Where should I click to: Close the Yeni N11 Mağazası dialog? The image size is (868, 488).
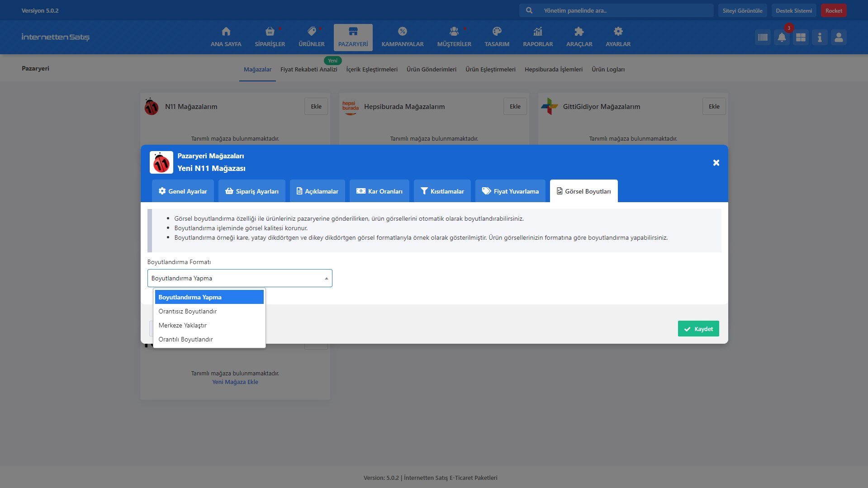click(716, 163)
